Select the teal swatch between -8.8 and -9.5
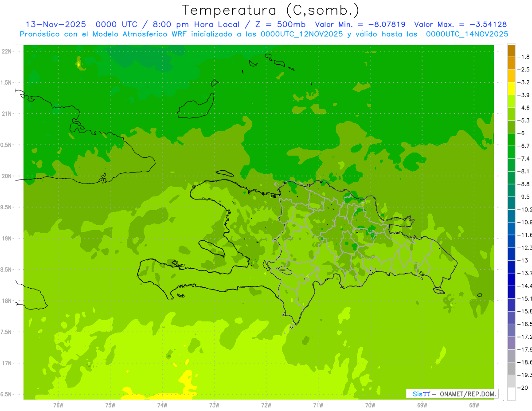532x411 pixels. [511, 191]
